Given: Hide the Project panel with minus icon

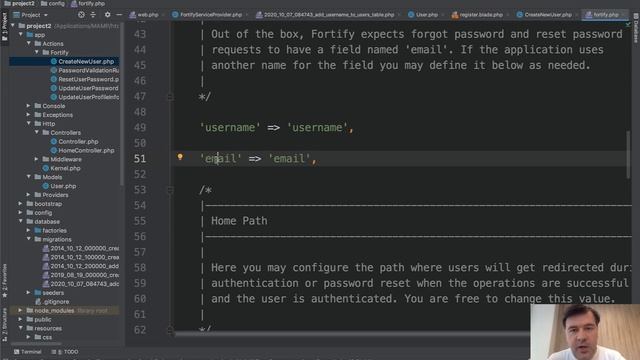Looking at the screenshot, I should pos(119,15).
